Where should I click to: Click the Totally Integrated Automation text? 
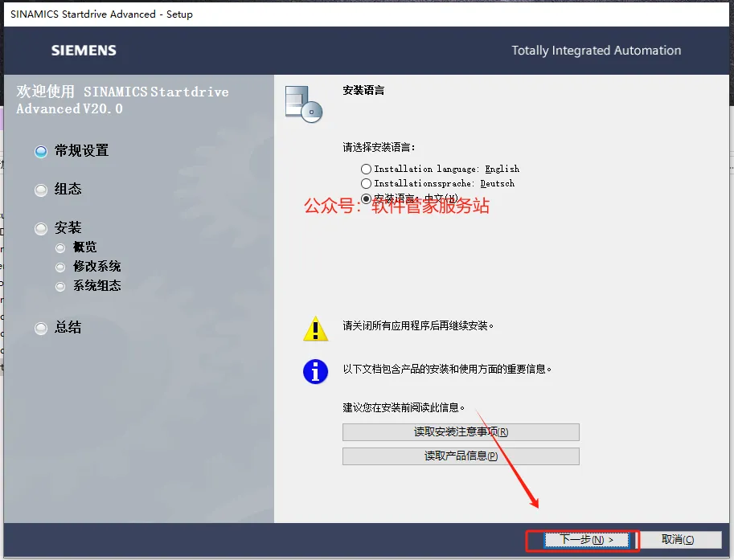click(596, 51)
